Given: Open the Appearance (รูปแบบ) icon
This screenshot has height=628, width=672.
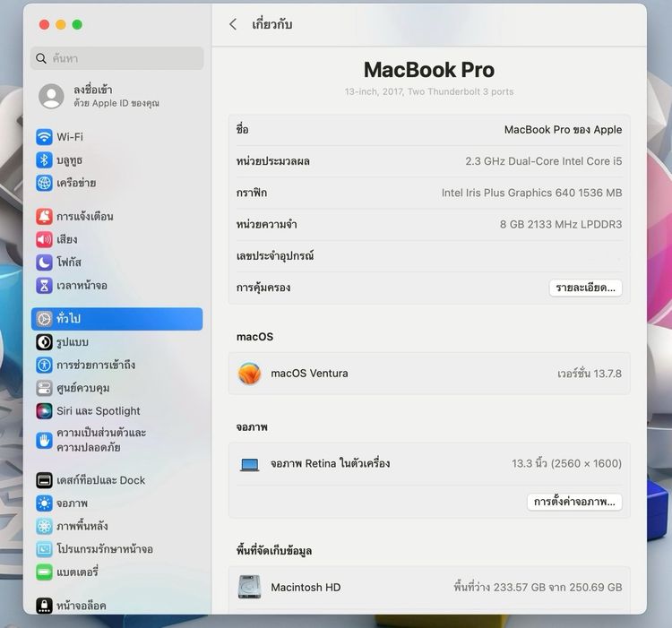Looking at the screenshot, I should pyautogui.click(x=44, y=342).
